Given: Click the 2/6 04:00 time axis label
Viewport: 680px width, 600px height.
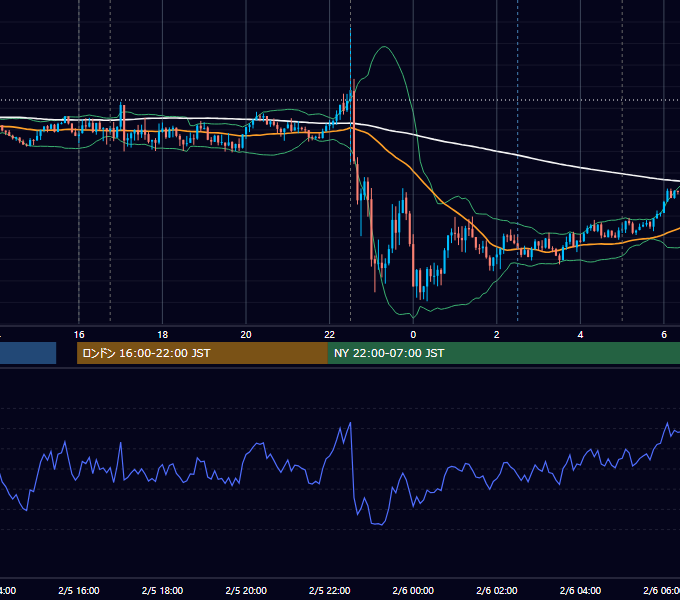Looking at the screenshot, I should 580,590.
